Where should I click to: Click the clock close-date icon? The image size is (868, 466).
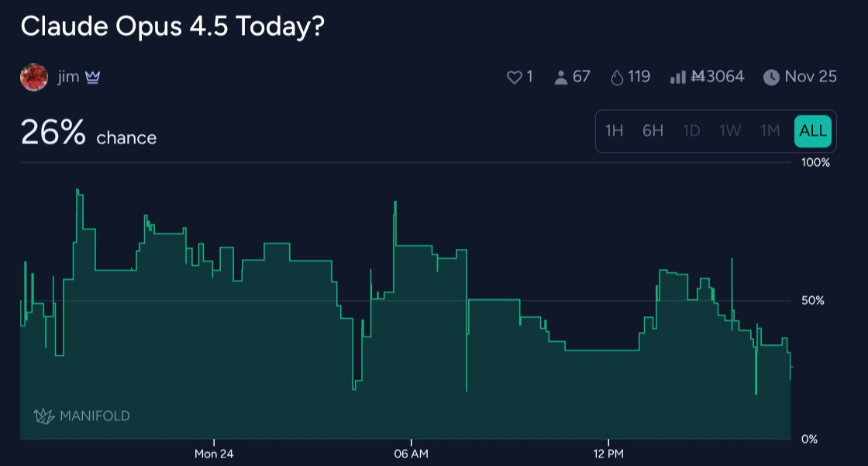(771, 78)
